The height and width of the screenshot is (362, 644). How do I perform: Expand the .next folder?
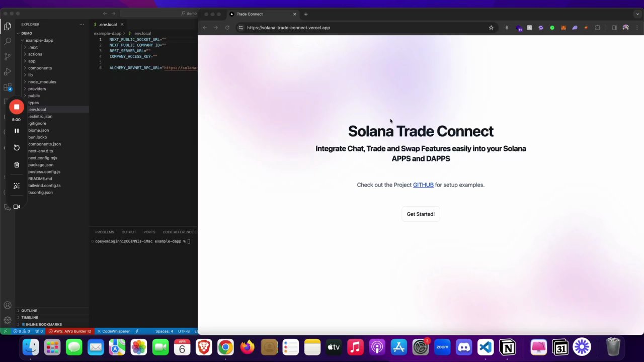[33, 47]
